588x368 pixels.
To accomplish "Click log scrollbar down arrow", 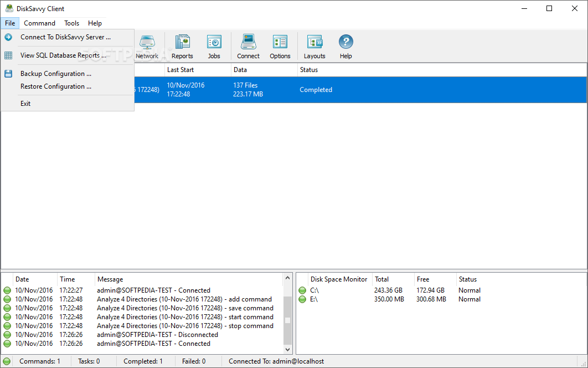I will pos(287,350).
